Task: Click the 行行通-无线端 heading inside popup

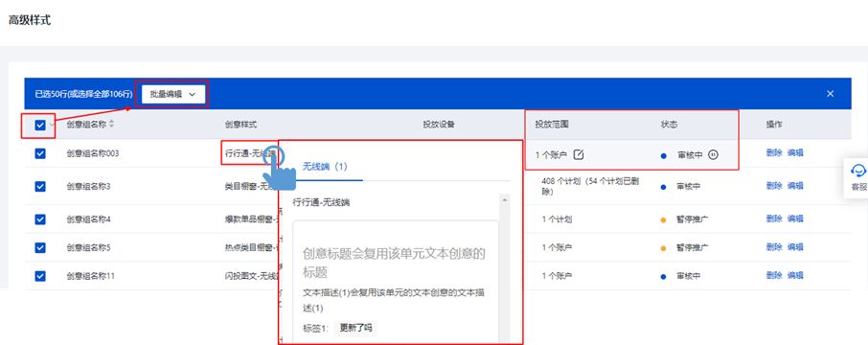Action: point(321,202)
